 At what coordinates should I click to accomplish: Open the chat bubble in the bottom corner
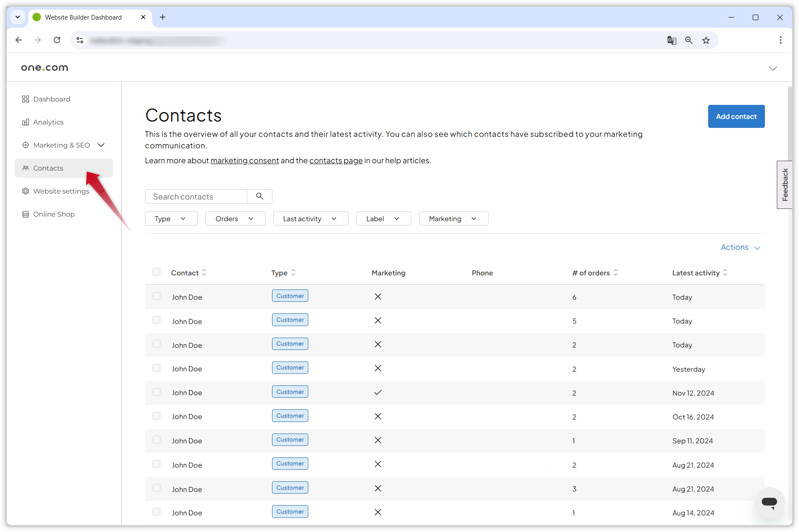(769, 503)
